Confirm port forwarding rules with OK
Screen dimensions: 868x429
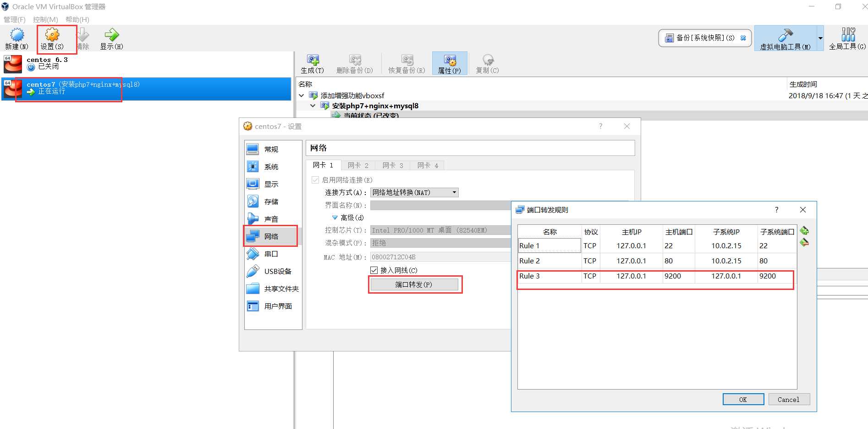[x=743, y=400]
